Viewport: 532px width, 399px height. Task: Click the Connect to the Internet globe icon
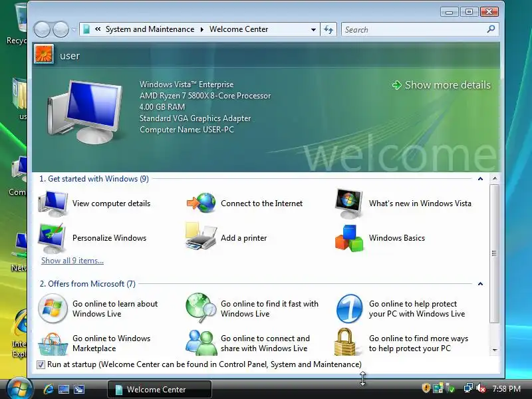click(x=201, y=203)
